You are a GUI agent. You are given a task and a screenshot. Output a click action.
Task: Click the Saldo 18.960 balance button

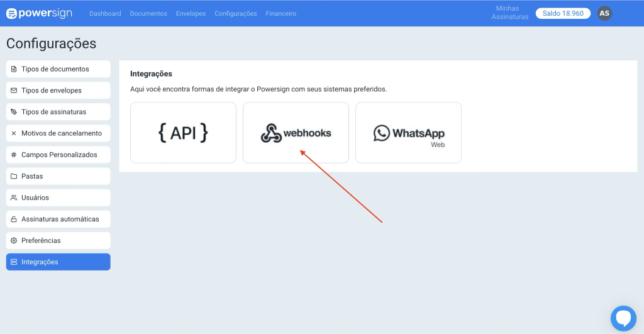tap(563, 13)
